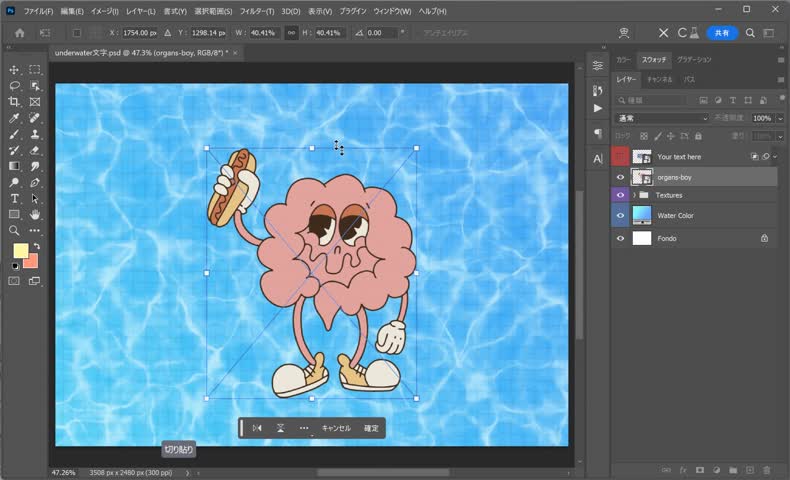Screen dimensions: 790x480
Task: Open the フィルター(T) menu
Action: tap(257, 11)
